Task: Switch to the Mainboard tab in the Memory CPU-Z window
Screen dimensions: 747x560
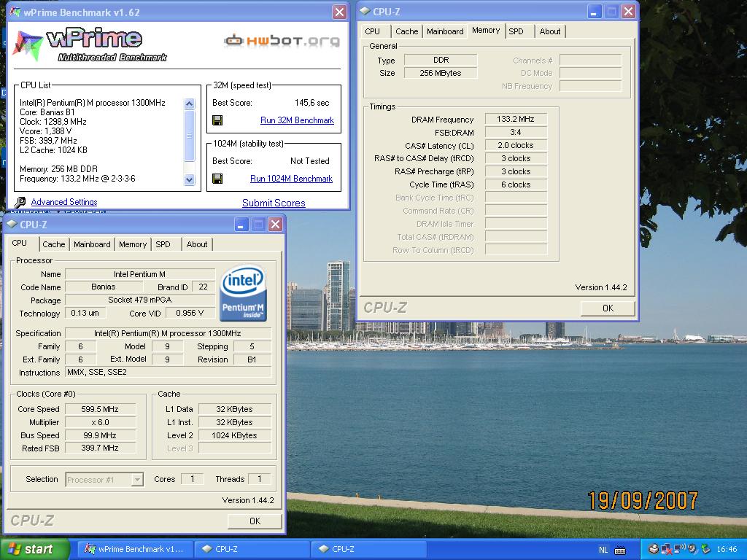Action: click(445, 31)
